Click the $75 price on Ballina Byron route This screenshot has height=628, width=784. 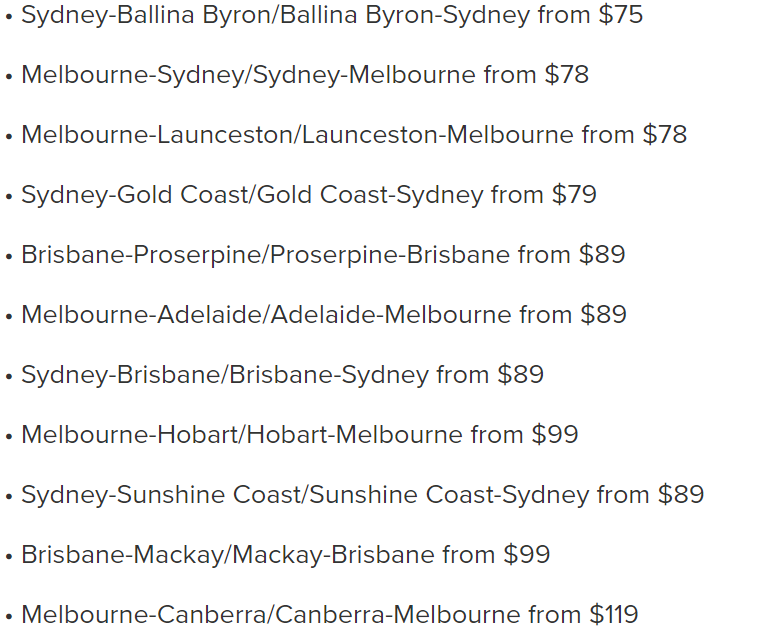coord(620,14)
